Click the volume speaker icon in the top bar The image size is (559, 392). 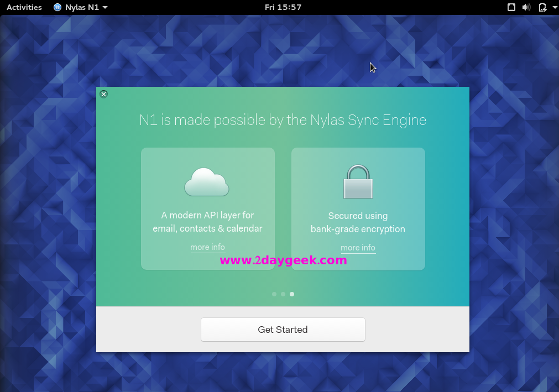coord(526,7)
